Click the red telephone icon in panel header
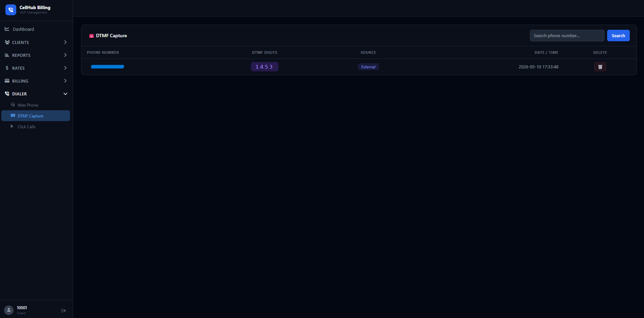 coord(91,36)
